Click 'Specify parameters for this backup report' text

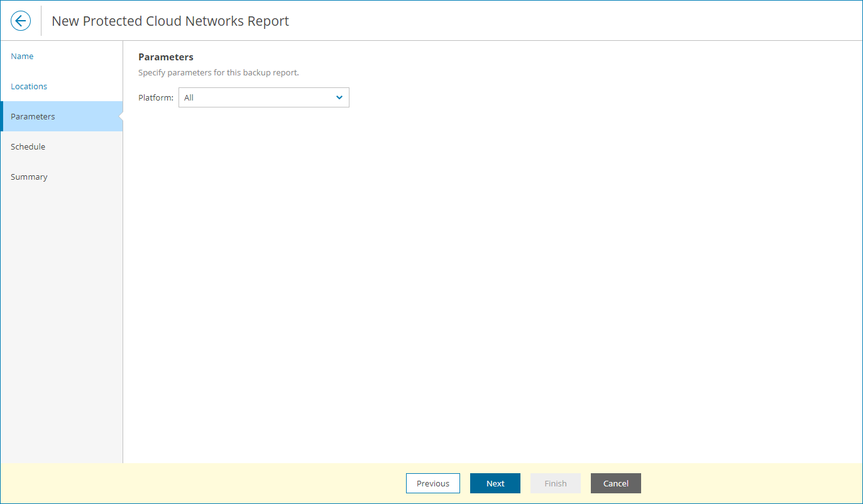coord(218,72)
